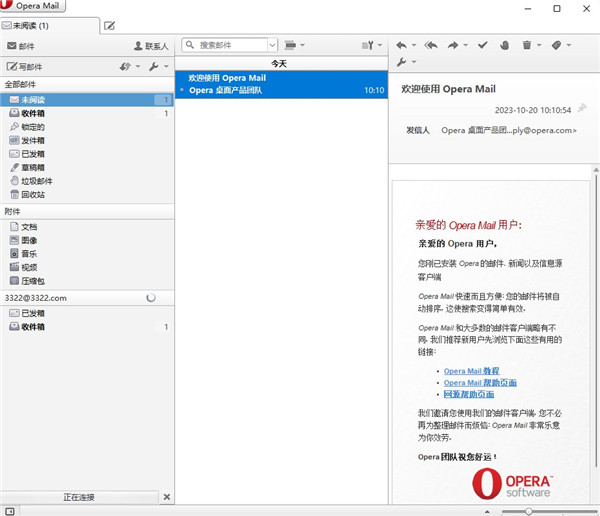Open the Opera Mail 教程 link
600x516 pixels.
coord(470,371)
